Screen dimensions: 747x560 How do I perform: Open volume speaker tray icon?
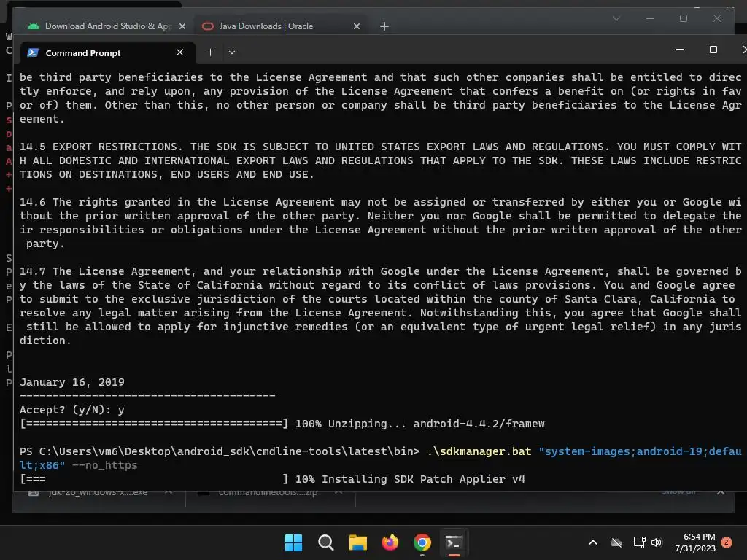pos(657,542)
